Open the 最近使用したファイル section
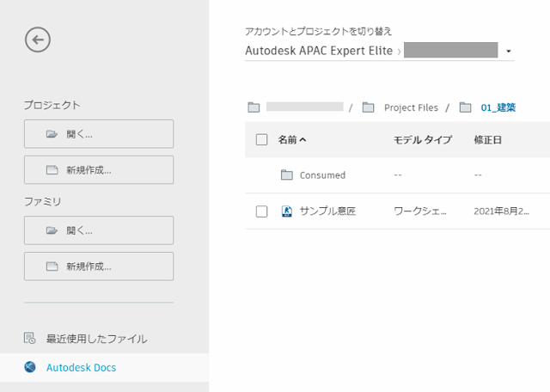 tap(96, 338)
